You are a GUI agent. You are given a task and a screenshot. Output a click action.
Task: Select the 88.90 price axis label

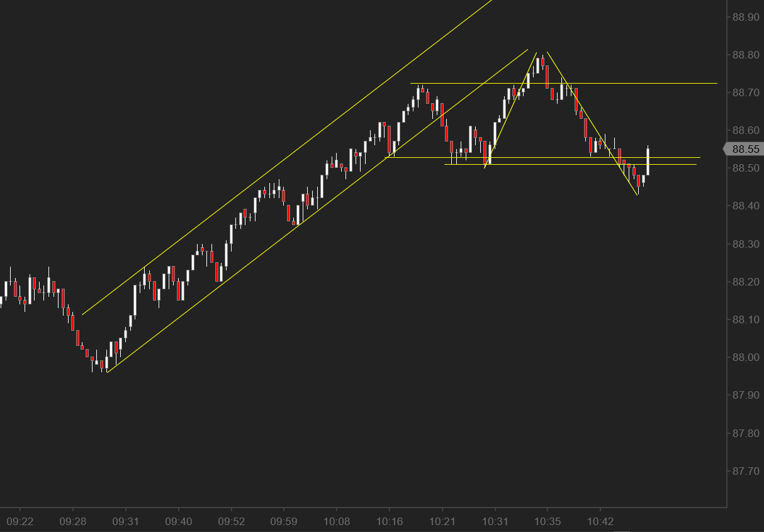tap(746, 17)
